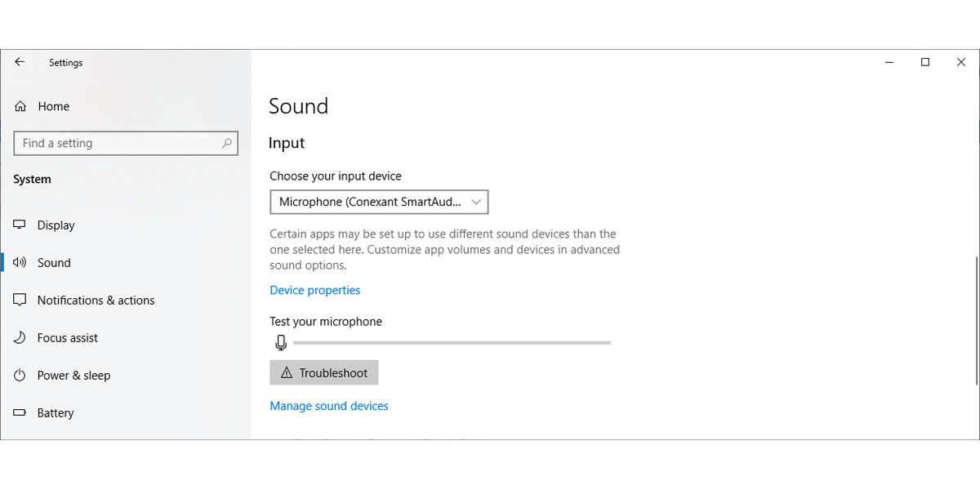Click 'Test your microphone' label
This screenshot has width=980, height=490.
[x=326, y=322]
